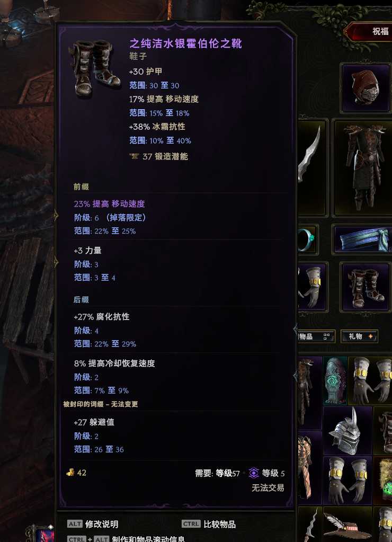392x542 pixels.
Task: Click the boots image in tooltip
Action: 95,68
